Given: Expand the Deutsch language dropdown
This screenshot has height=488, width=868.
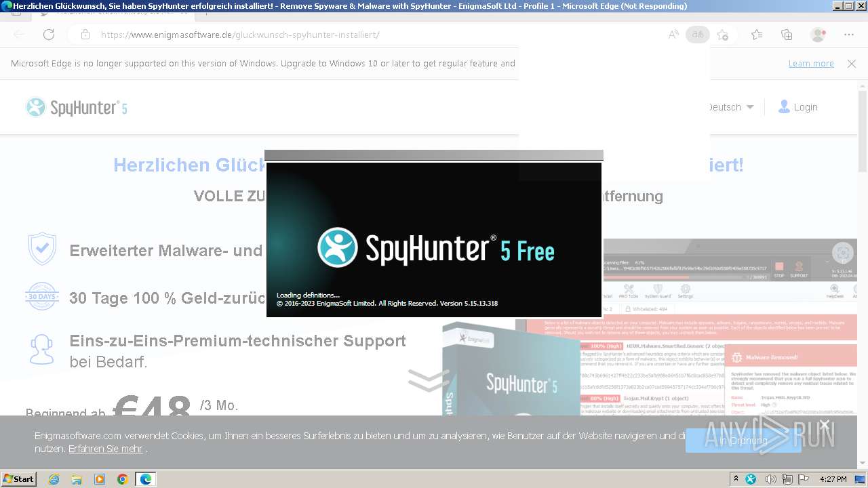Looking at the screenshot, I should pos(731,107).
